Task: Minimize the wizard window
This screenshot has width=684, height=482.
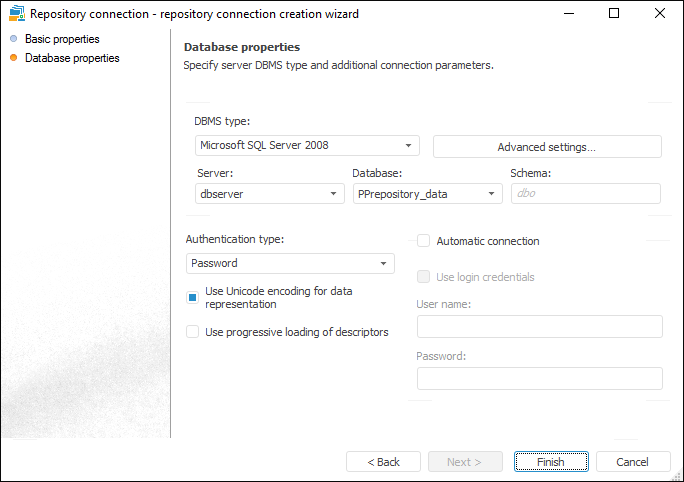Action: 567,14
